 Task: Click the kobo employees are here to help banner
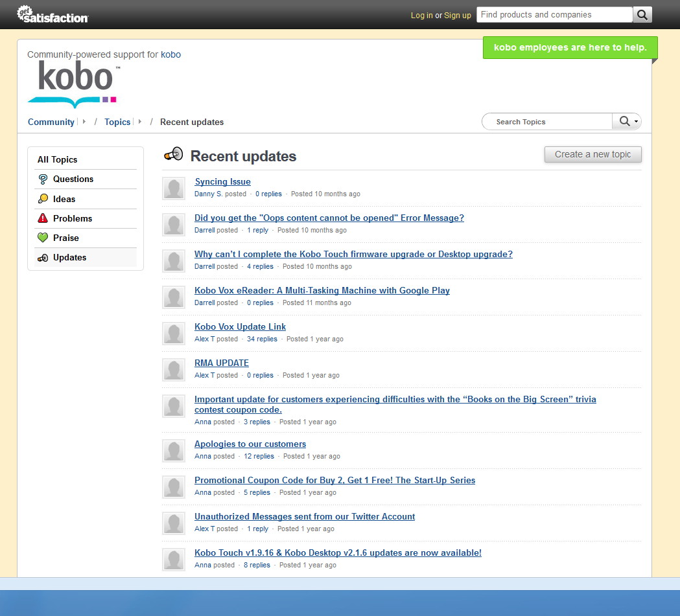[570, 47]
